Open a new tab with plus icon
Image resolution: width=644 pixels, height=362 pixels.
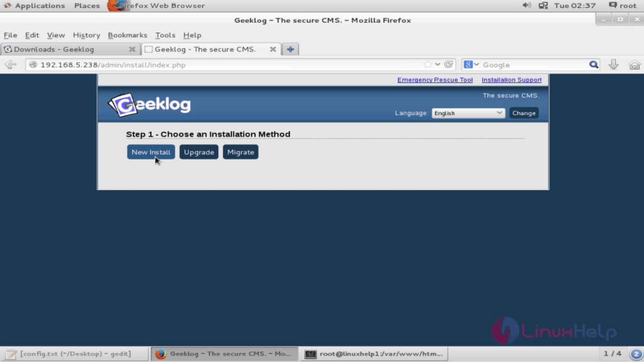coord(291,49)
